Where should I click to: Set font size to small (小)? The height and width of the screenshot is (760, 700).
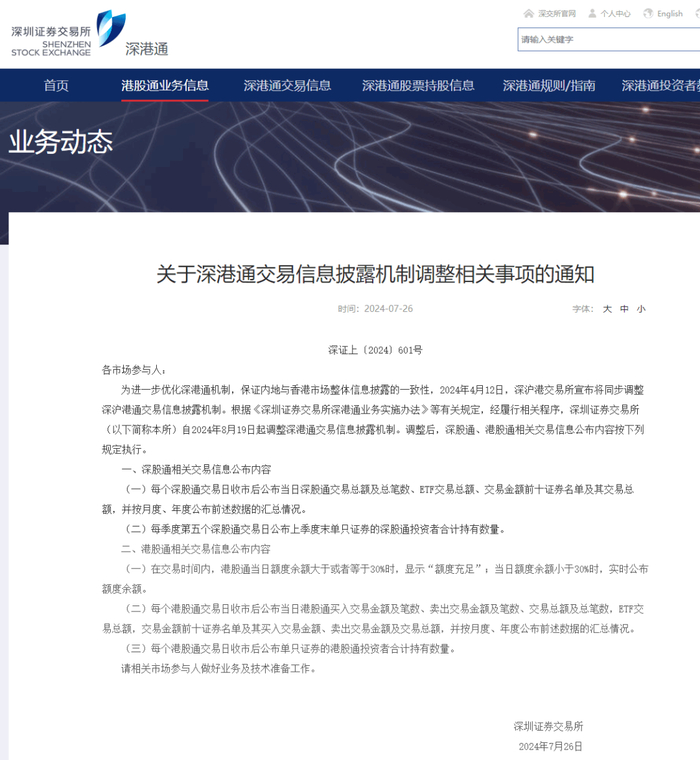pos(641,309)
